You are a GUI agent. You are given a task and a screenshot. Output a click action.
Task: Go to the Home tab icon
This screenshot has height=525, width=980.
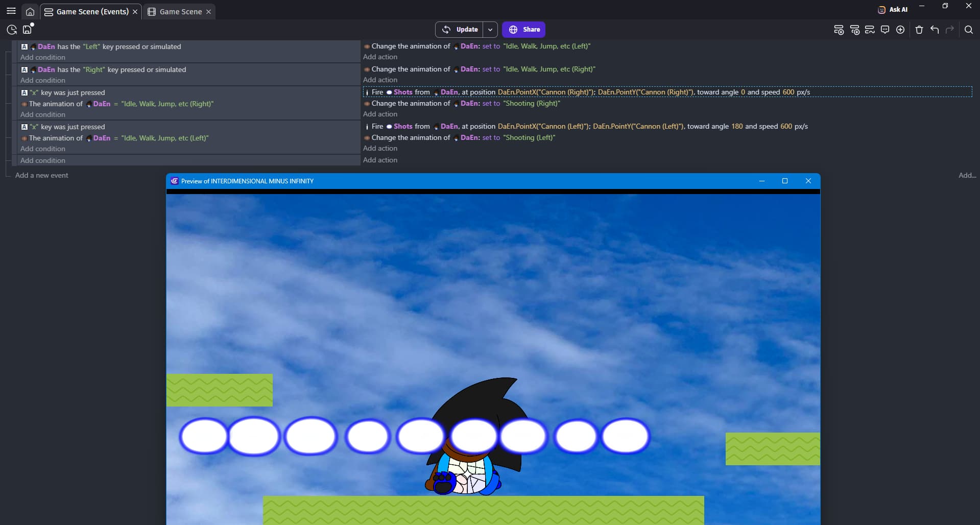point(30,12)
